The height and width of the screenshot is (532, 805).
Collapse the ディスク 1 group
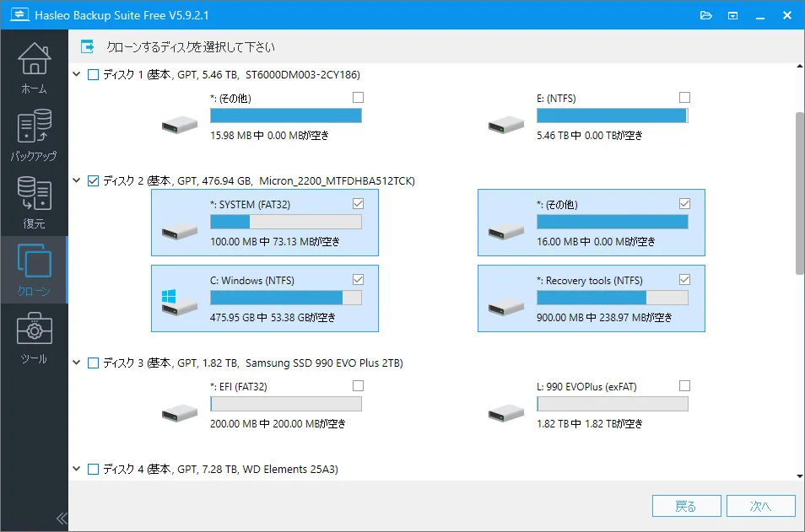click(77, 74)
